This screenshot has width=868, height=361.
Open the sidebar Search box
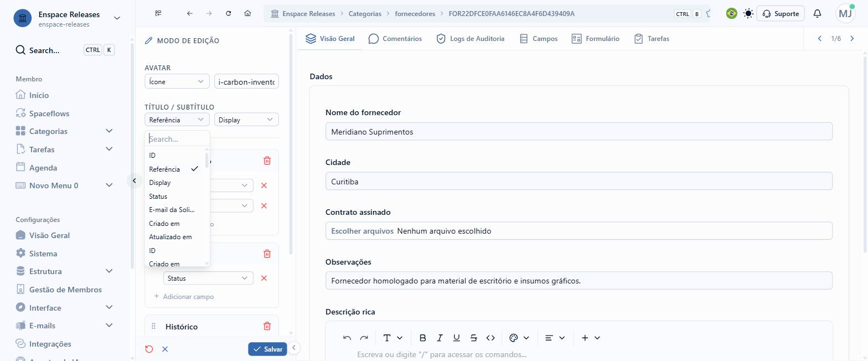click(x=65, y=50)
